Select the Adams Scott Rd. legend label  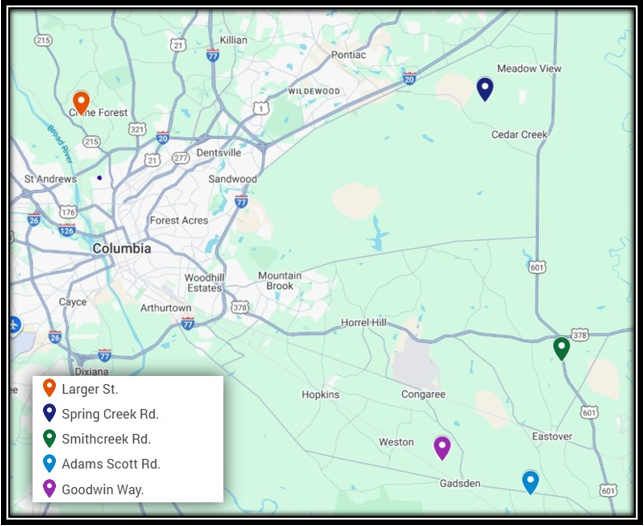point(110,464)
